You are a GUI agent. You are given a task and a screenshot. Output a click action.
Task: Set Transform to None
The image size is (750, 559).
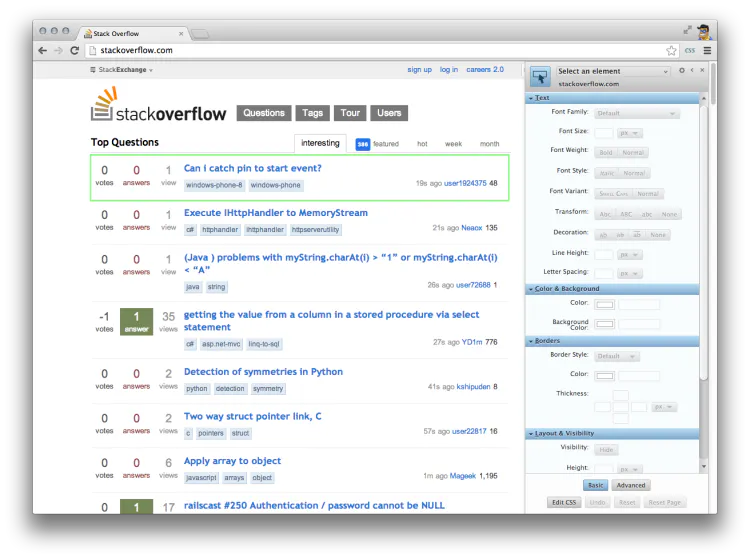[669, 214]
